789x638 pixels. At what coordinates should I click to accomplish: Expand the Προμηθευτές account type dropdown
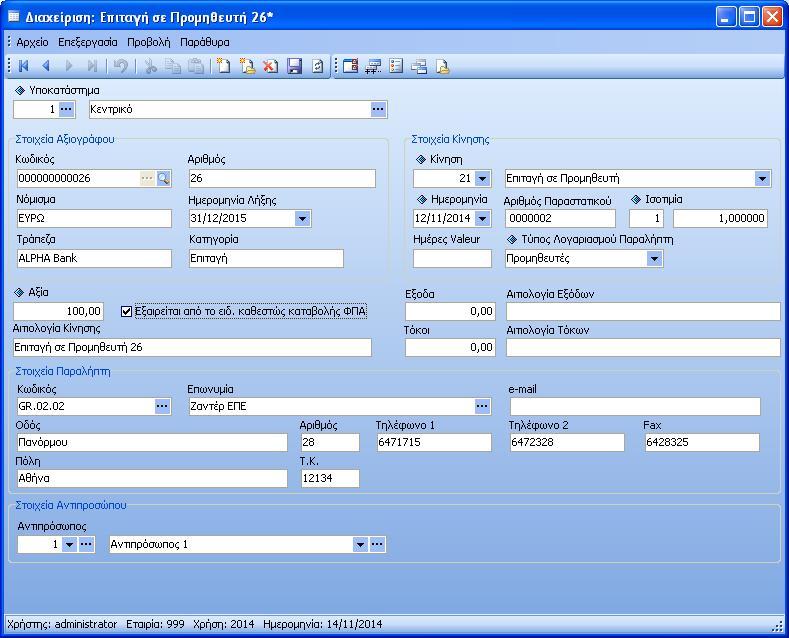tap(654, 259)
